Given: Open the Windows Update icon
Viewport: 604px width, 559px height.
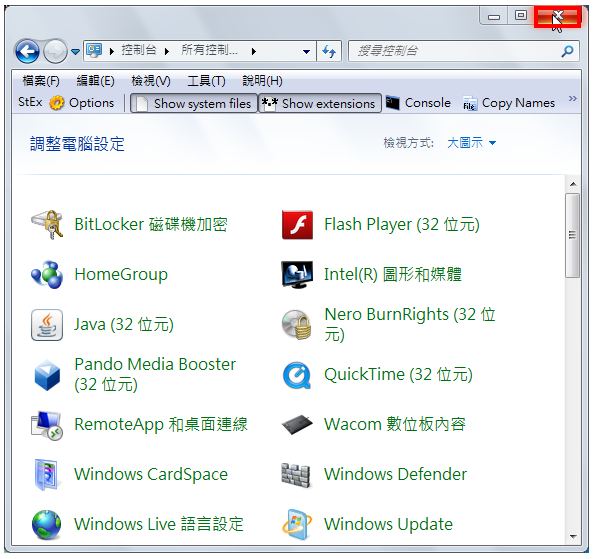Looking at the screenshot, I should 296,525.
